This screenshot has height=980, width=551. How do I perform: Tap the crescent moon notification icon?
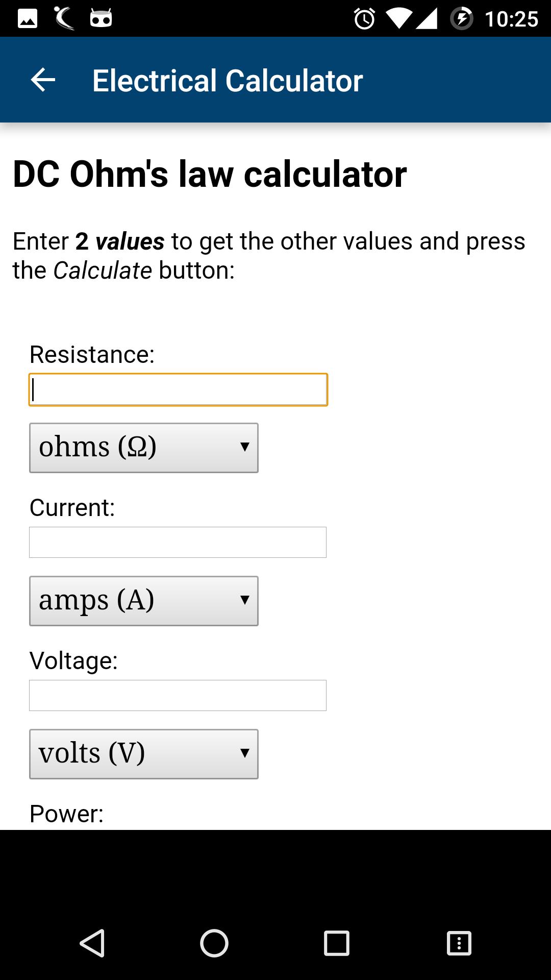64,19
